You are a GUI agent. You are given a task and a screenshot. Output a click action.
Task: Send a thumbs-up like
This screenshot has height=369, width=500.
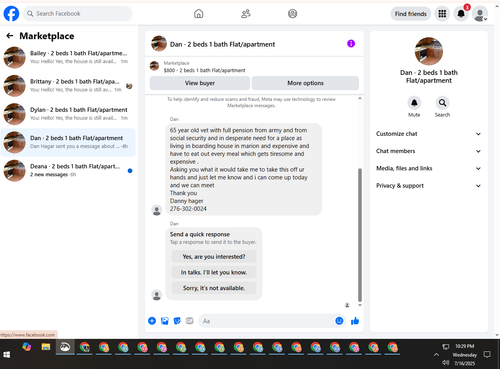click(355, 321)
